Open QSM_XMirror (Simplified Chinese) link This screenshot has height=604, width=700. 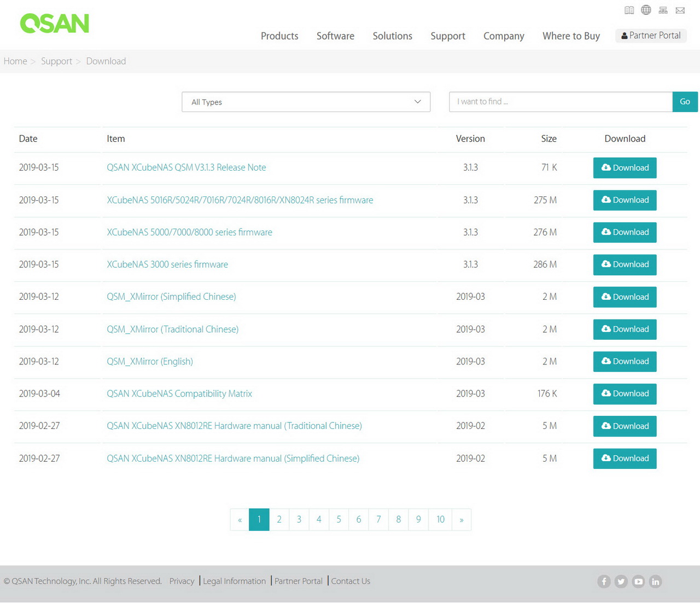point(171,297)
